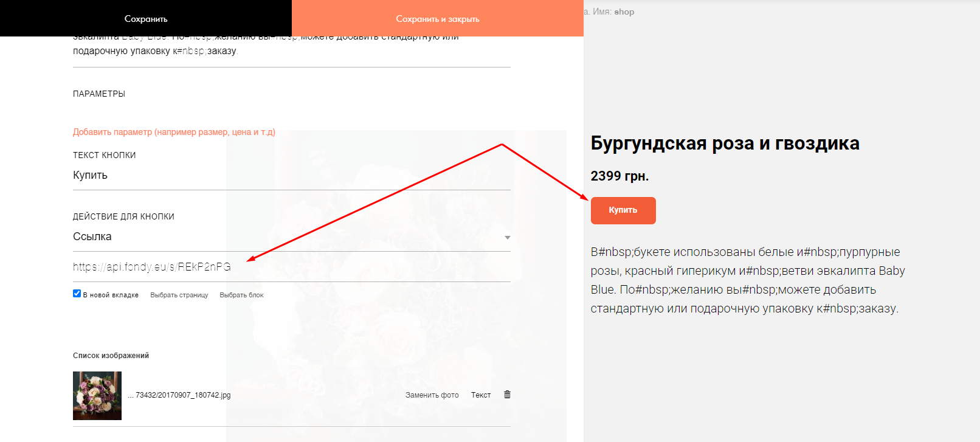Click Заменить фото link
The height and width of the screenshot is (442, 980).
(432, 395)
